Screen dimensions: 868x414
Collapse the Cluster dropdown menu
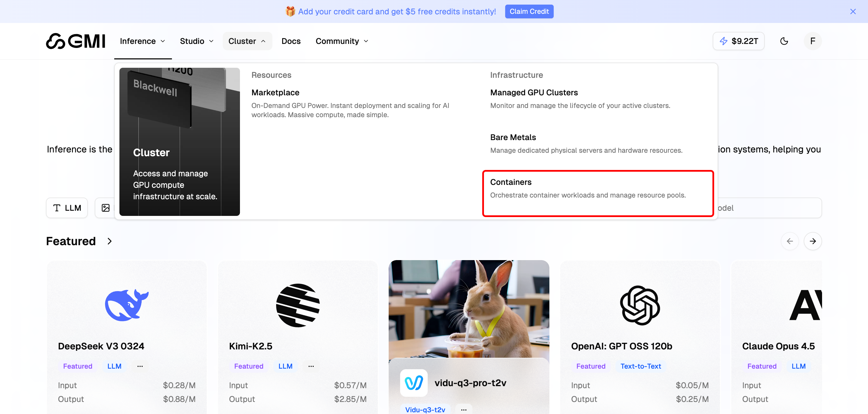coord(247,41)
